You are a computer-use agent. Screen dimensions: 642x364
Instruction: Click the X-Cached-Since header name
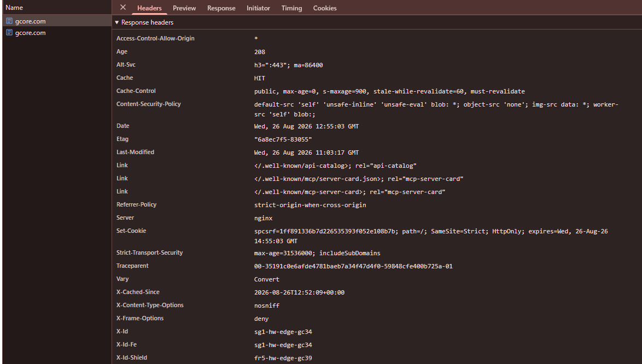(138, 292)
